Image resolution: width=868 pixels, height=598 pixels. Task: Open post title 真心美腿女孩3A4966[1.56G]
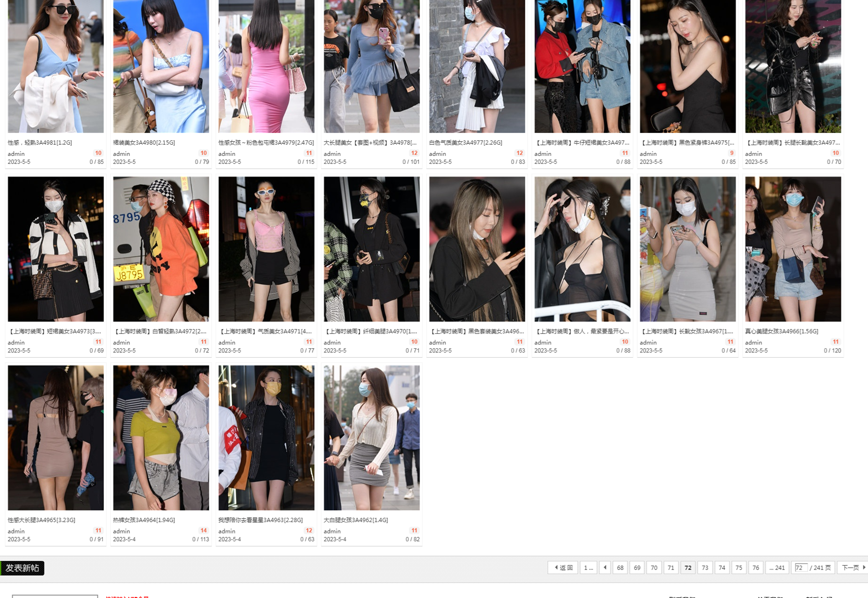pos(781,331)
